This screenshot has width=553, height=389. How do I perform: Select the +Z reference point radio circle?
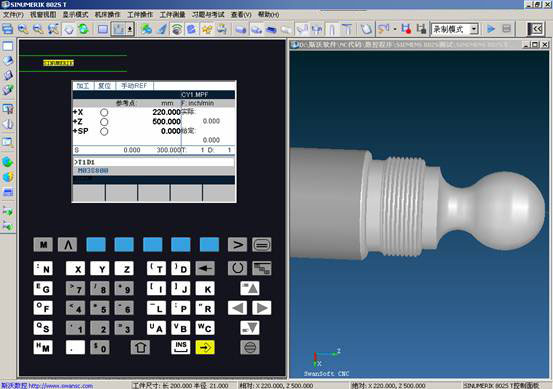104,122
